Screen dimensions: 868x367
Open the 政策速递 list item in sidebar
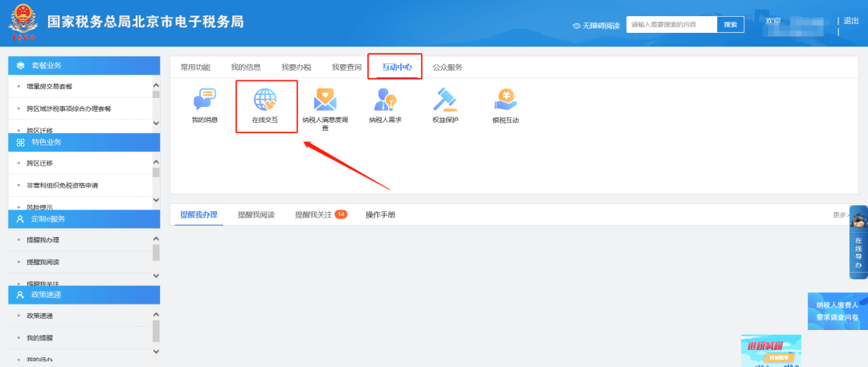(39, 316)
